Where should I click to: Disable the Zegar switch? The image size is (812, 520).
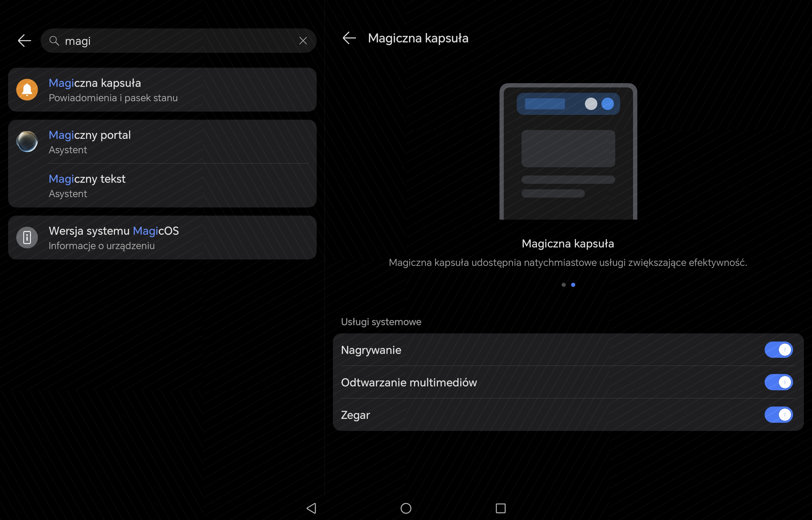(x=779, y=415)
